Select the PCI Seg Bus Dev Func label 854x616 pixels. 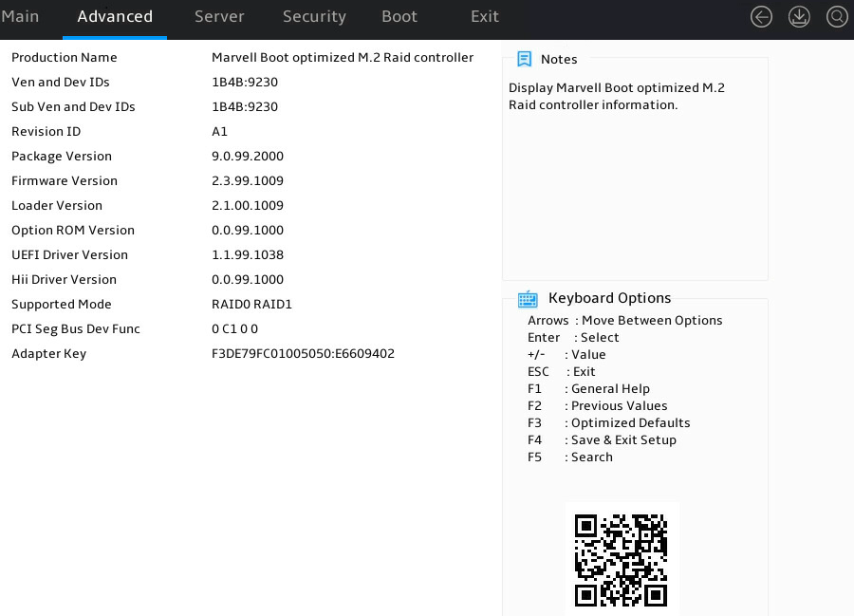76,329
